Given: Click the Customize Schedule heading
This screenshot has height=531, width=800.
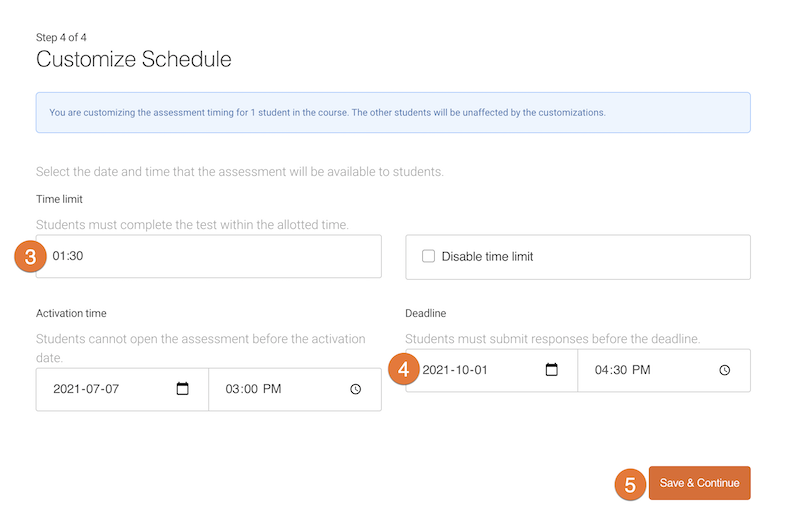Looking at the screenshot, I should point(134,60).
